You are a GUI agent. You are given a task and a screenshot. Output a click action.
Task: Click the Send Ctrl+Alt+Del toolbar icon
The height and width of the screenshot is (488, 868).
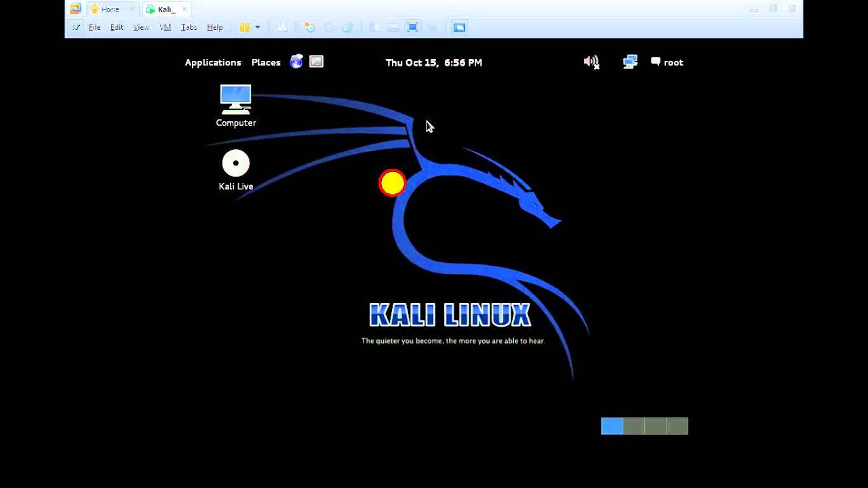coord(282,27)
